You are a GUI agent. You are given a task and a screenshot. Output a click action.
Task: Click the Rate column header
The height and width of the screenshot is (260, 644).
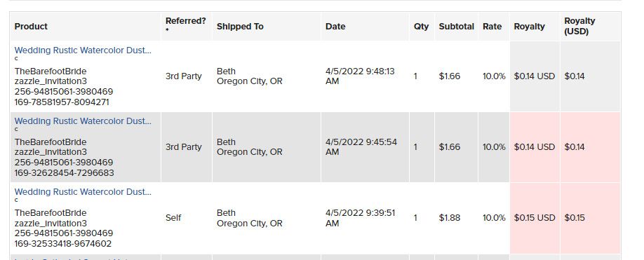tap(492, 26)
